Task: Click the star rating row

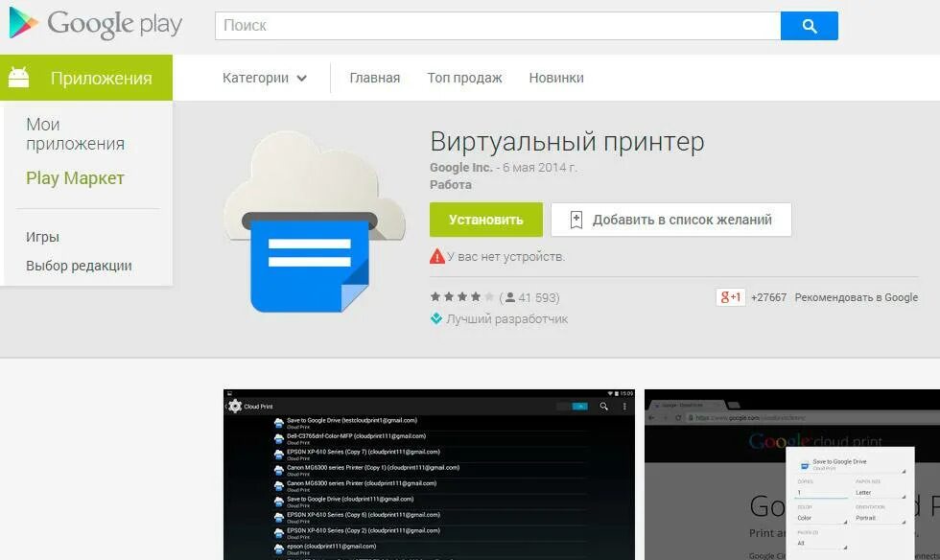Action: coord(462,297)
